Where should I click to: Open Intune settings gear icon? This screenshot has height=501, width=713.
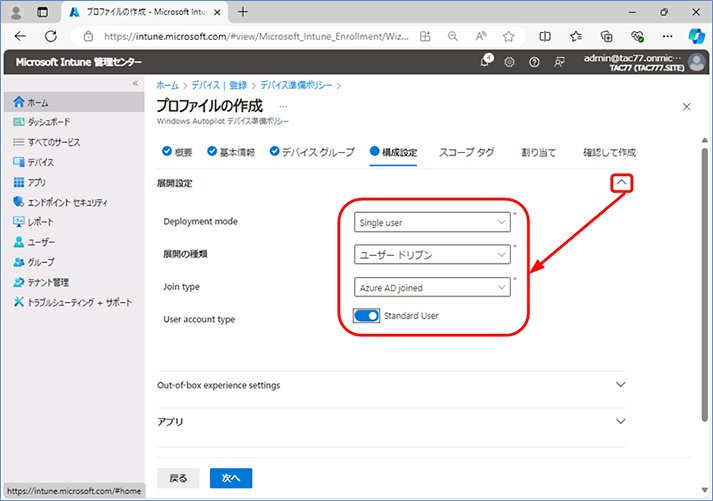pos(509,62)
